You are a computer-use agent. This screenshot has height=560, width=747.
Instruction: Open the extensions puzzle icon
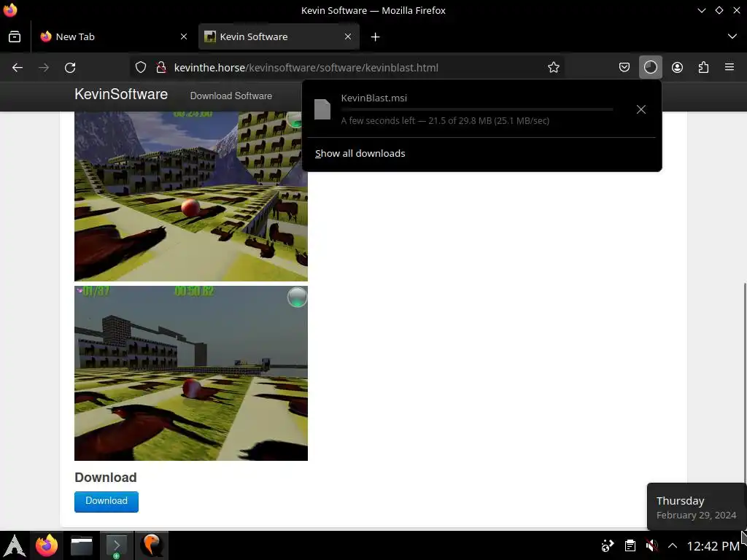coord(703,68)
